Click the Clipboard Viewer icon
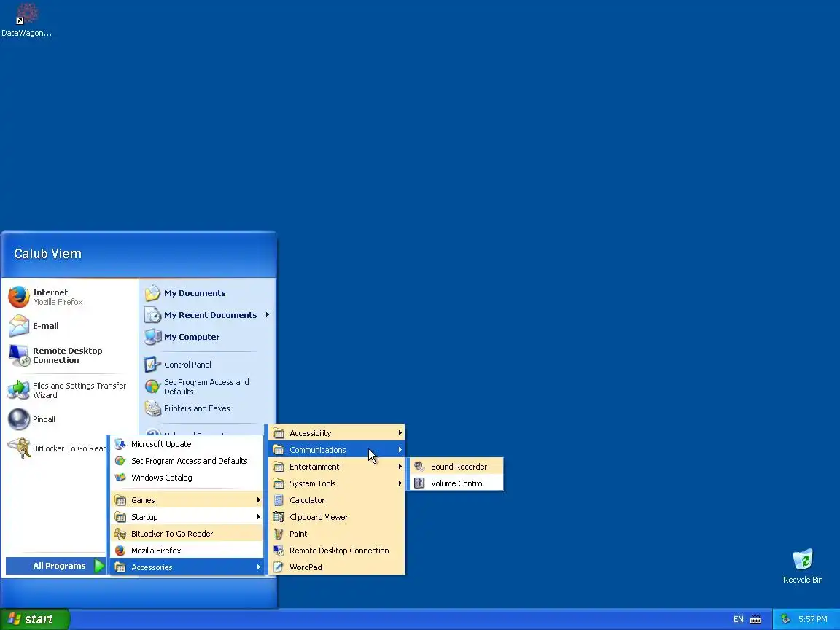 point(279,517)
